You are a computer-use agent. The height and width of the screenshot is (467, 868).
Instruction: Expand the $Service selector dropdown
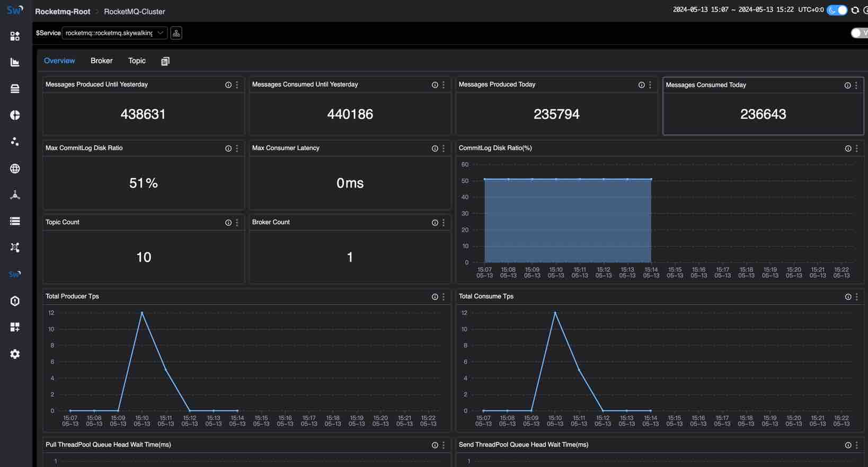click(x=114, y=33)
